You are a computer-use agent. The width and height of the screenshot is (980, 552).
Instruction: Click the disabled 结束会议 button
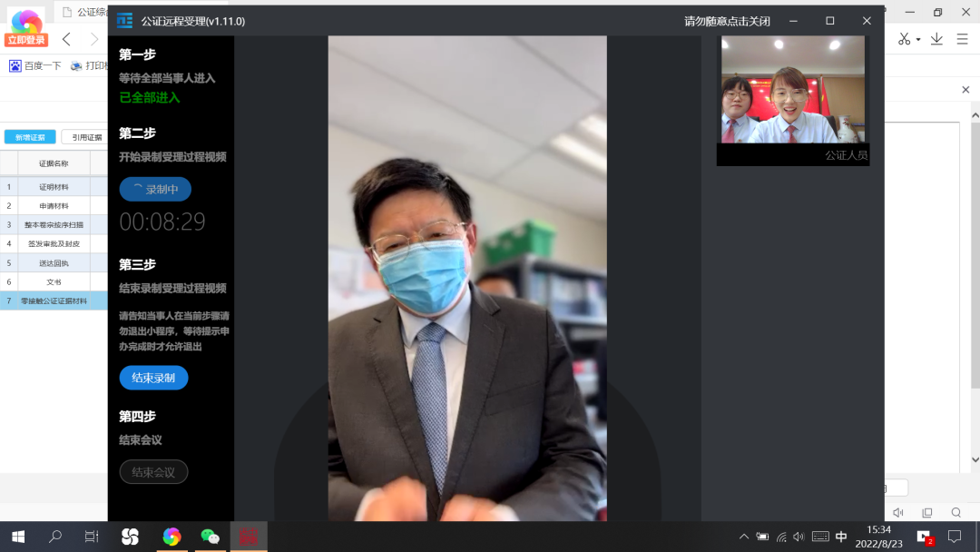[153, 472]
